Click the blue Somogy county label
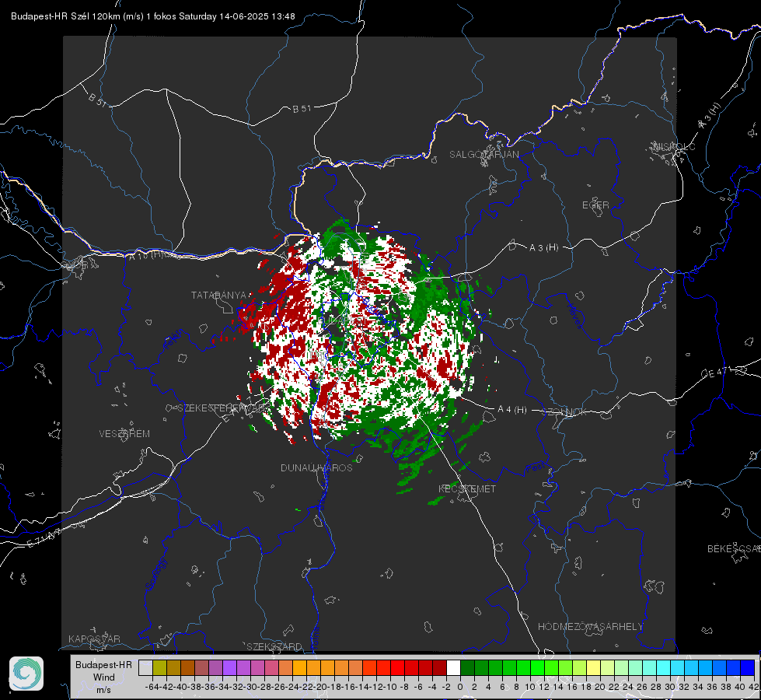Viewport: 761px width, 700px height. [x=156, y=574]
